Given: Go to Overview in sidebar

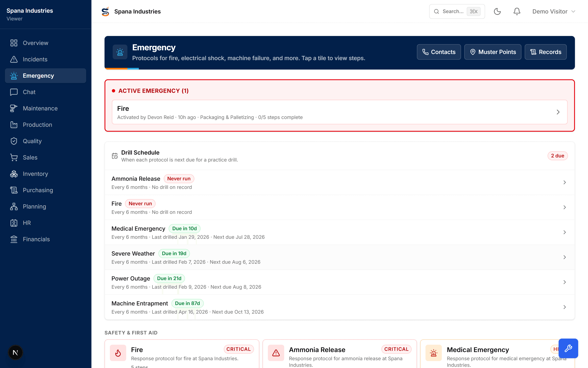Looking at the screenshot, I should click(46, 43).
